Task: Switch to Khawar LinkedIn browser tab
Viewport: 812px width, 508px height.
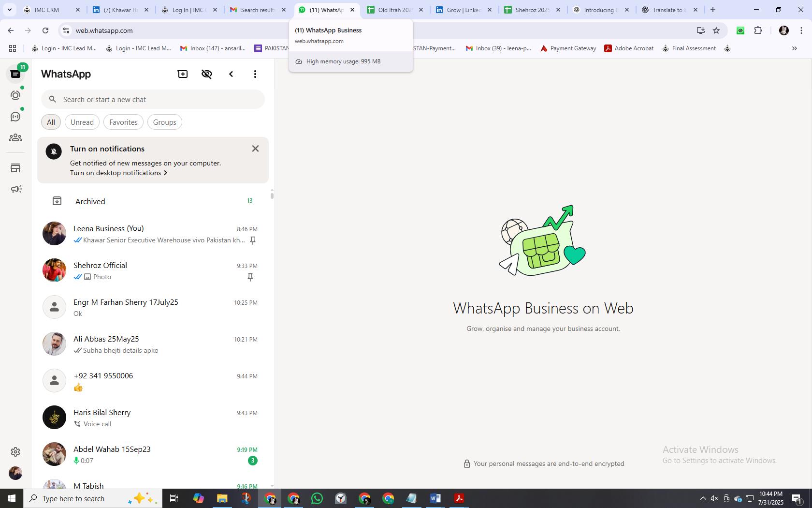Action: pos(122,10)
